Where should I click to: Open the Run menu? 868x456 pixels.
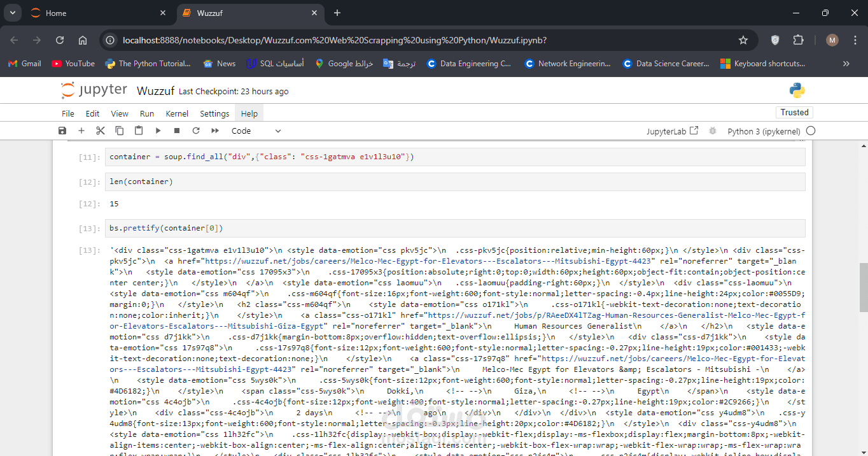[147, 113]
